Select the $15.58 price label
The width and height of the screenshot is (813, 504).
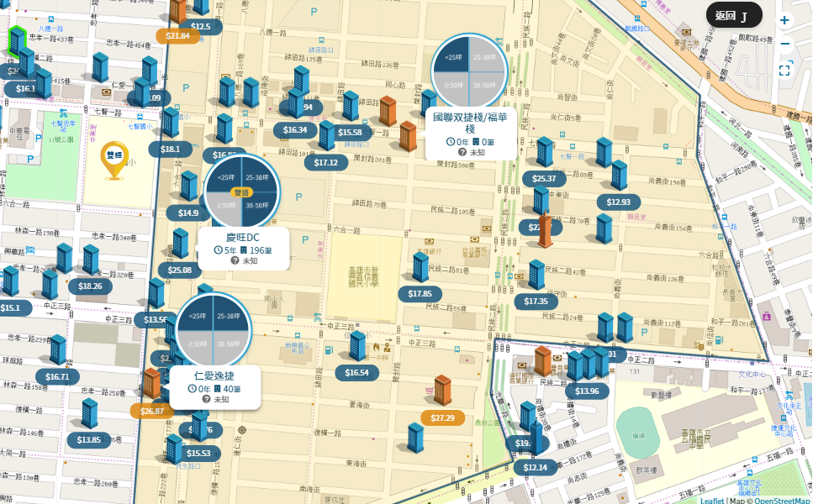[x=350, y=133]
